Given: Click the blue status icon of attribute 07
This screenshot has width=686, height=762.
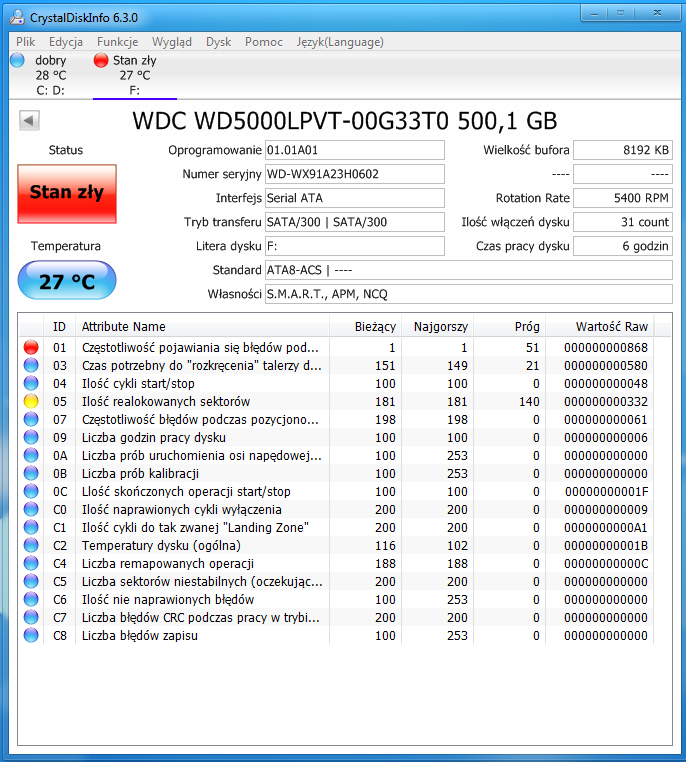Looking at the screenshot, I should 31,419.
